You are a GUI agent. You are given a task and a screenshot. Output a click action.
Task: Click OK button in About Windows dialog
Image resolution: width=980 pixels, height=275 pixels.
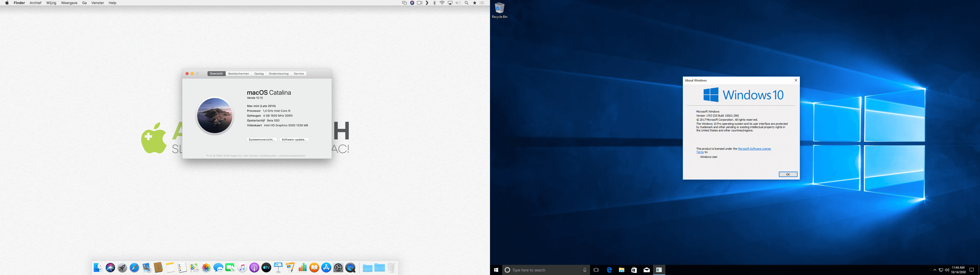(787, 174)
